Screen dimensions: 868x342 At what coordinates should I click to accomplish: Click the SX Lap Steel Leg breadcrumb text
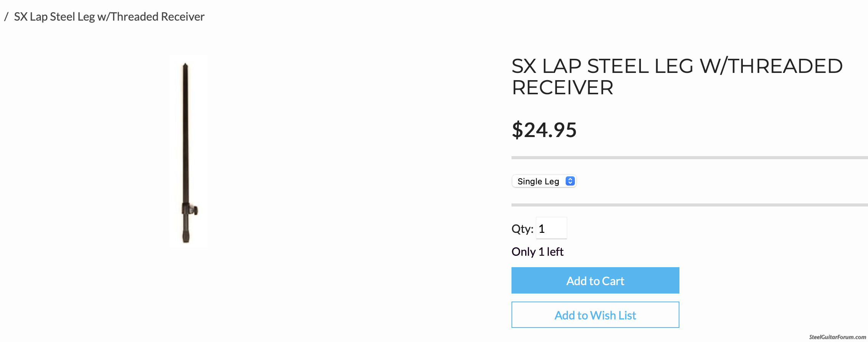(x=109, y=17)
